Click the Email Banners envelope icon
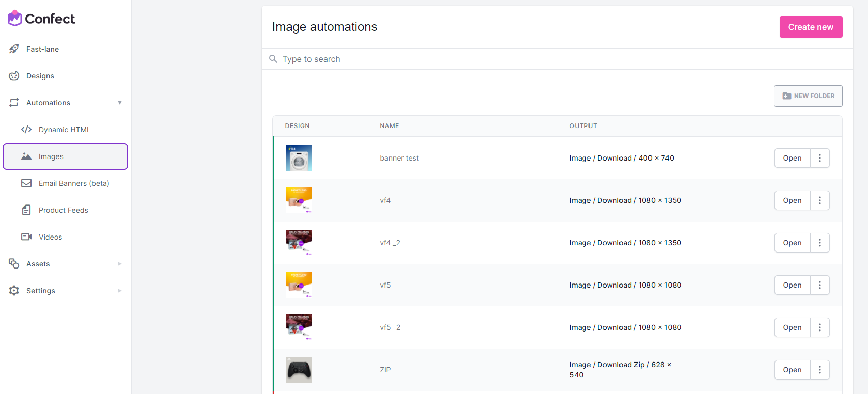This screenshot has width=868, height=394. pos(26,183)
